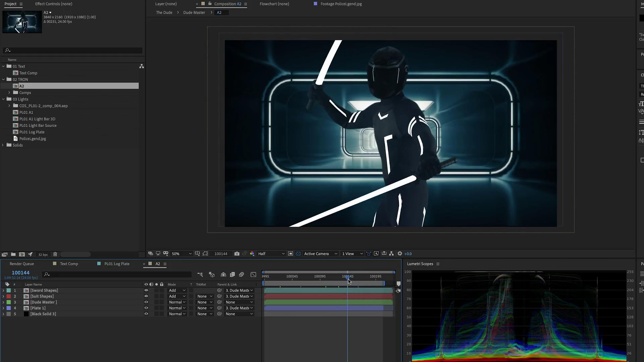This screenshot has width=644, height=362.
Task: Hide the Suit Shapes layer
Action: 146,296
